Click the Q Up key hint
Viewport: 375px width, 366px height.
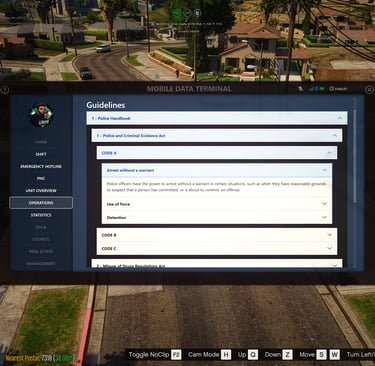click(253, 355)
